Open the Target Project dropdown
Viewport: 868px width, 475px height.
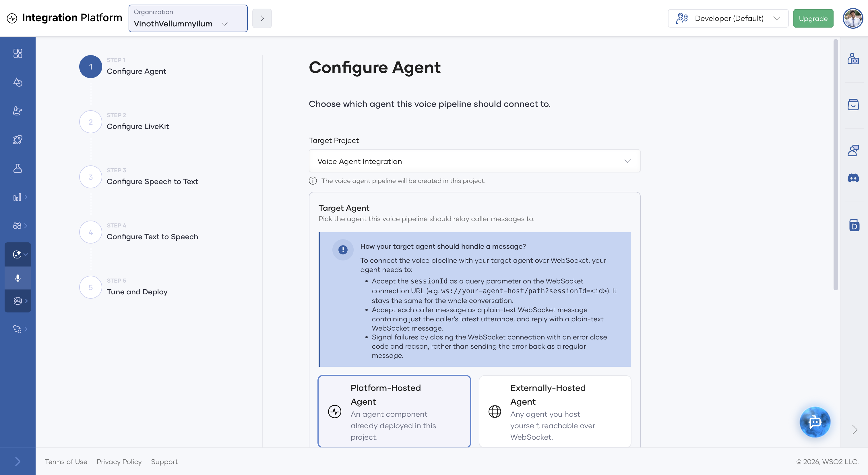(x=474, y=161)
